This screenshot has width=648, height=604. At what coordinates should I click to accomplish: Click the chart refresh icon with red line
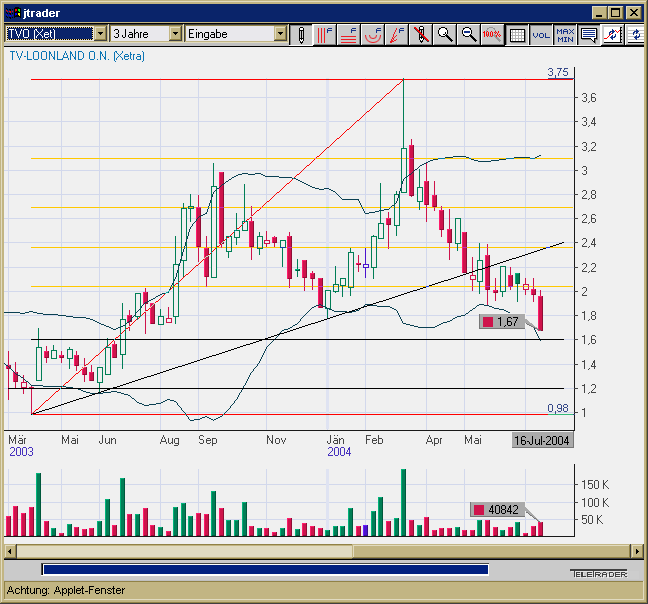click(612, 34)
